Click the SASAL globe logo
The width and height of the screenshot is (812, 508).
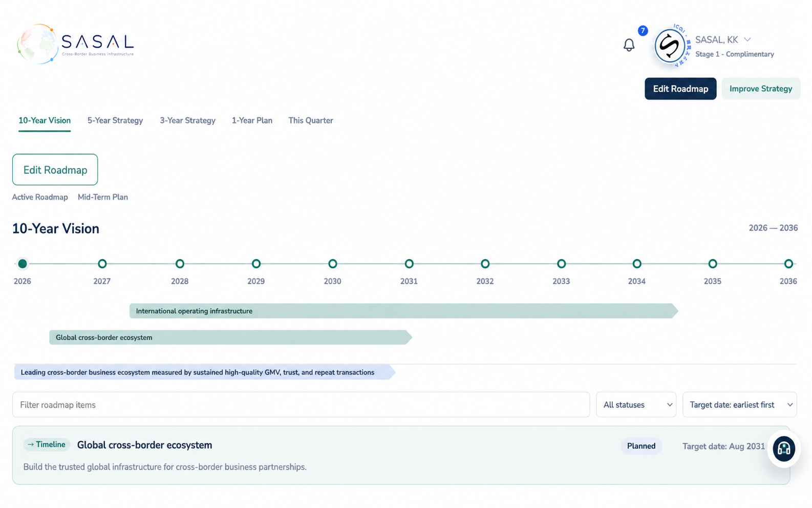[76, 44]
